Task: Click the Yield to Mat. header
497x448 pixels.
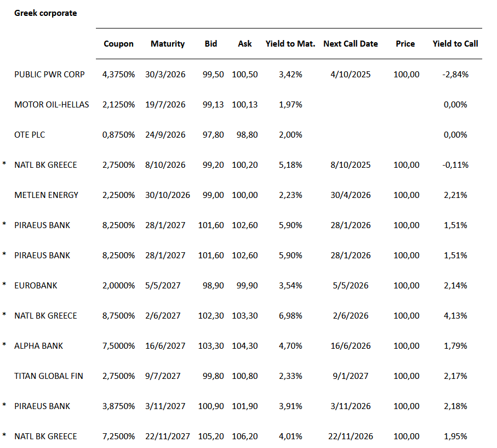Action: click(290, 44)
